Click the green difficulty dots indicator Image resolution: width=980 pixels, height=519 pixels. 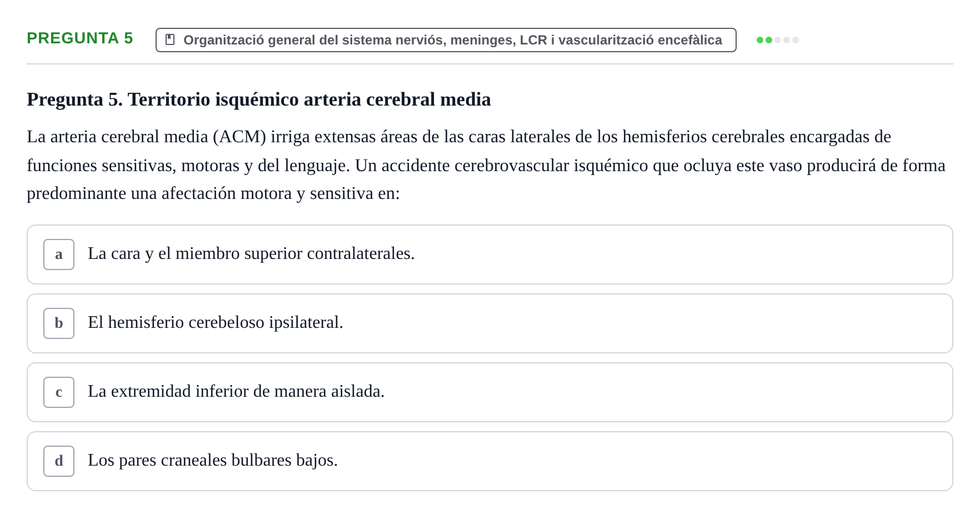click(777, 40)
